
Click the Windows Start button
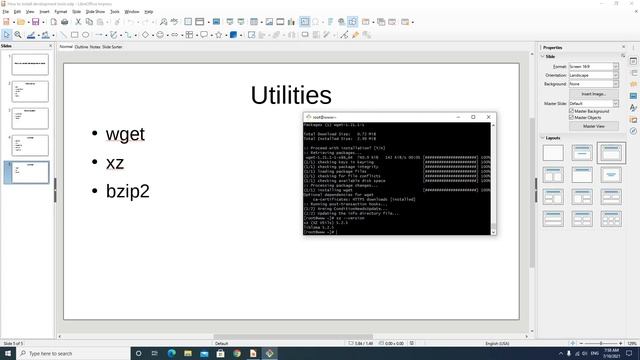pyautogui.click(x=8, y=353)
